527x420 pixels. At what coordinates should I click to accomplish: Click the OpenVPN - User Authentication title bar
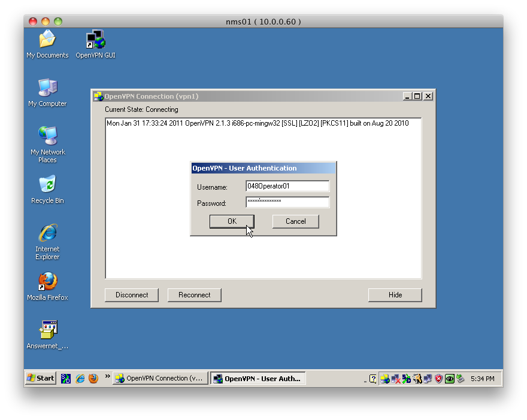point(263,168)
